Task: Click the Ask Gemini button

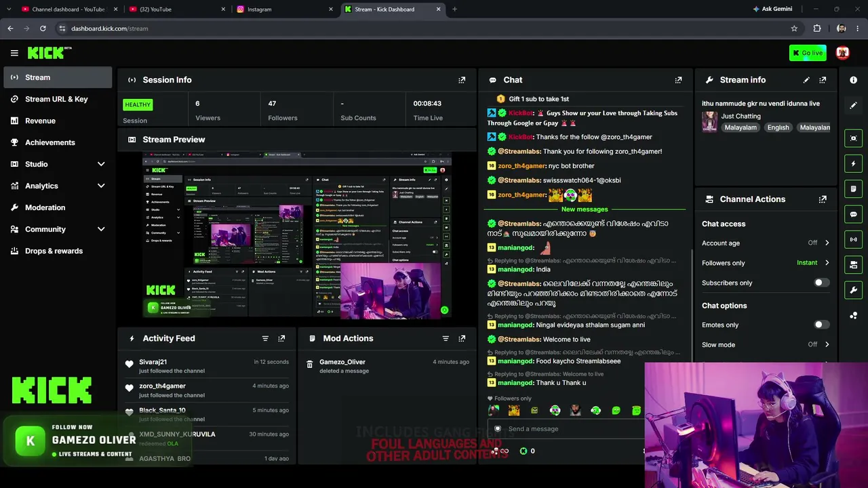Action: (772, 9)
